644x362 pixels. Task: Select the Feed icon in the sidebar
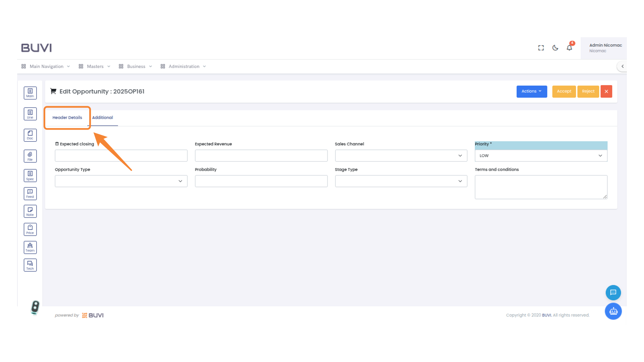(30, 193)
